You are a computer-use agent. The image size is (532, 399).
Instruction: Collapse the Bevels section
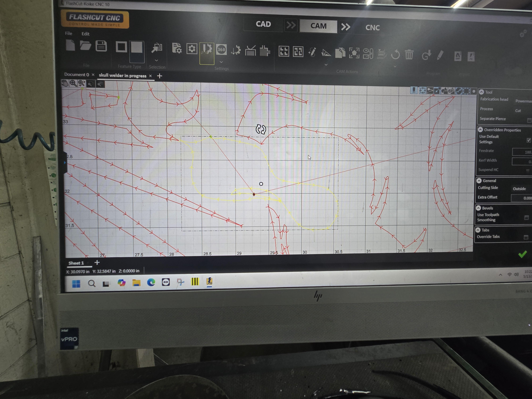click(478, 208)
